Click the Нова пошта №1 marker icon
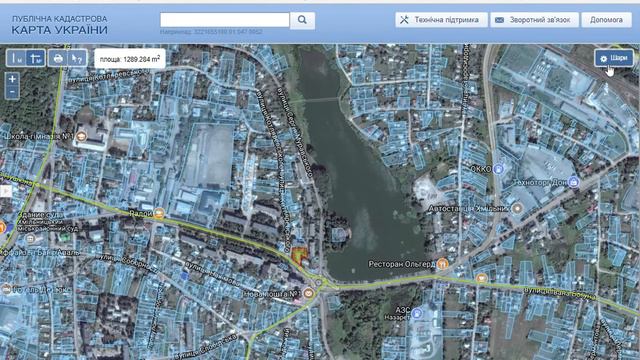This screenshot has height=360, width=640. pos(308,293)
